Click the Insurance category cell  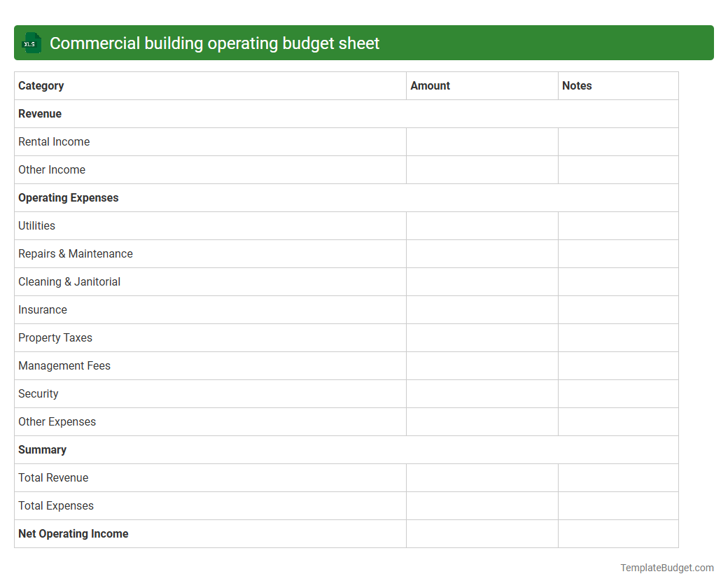(43, 309)
